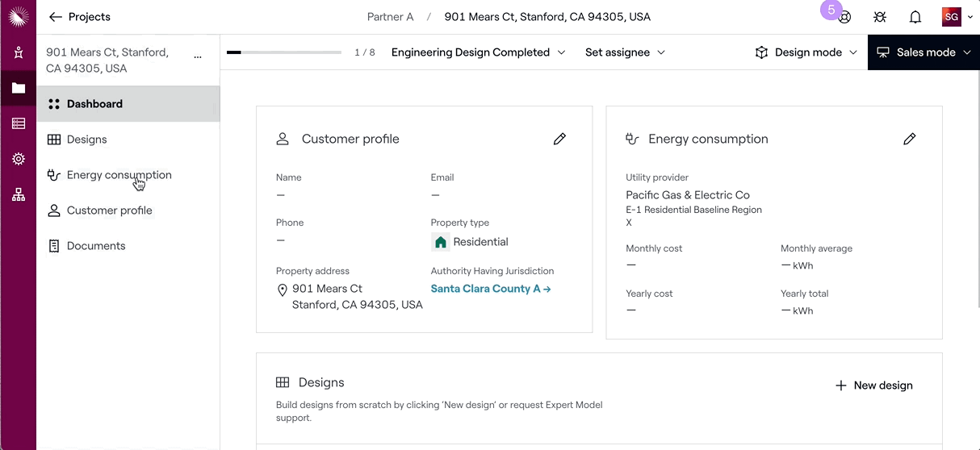Screen dimensions: 980x450
Task: Open settings gear in left sidebar
Action: point(18,159)
